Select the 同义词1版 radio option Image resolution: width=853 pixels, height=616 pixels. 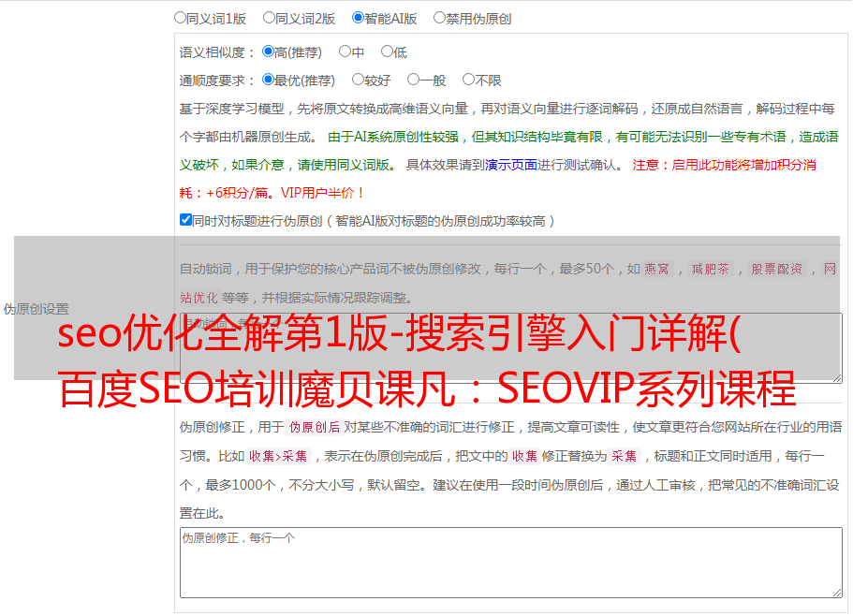click(x=180, y=18)
